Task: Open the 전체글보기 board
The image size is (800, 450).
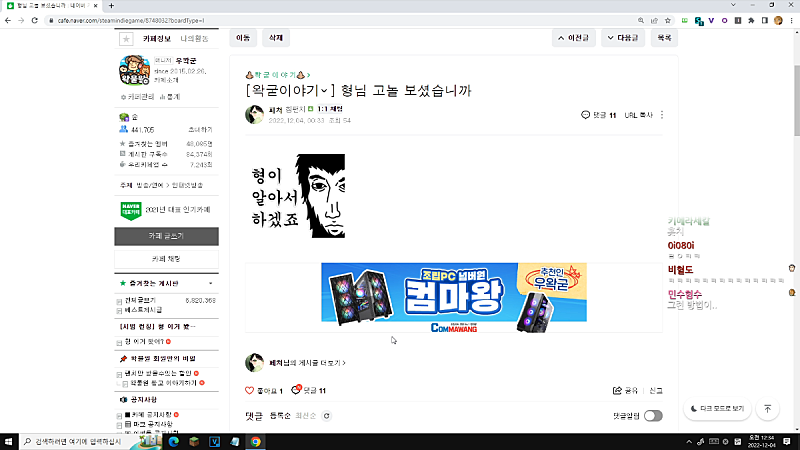Action: click(140, 301)
